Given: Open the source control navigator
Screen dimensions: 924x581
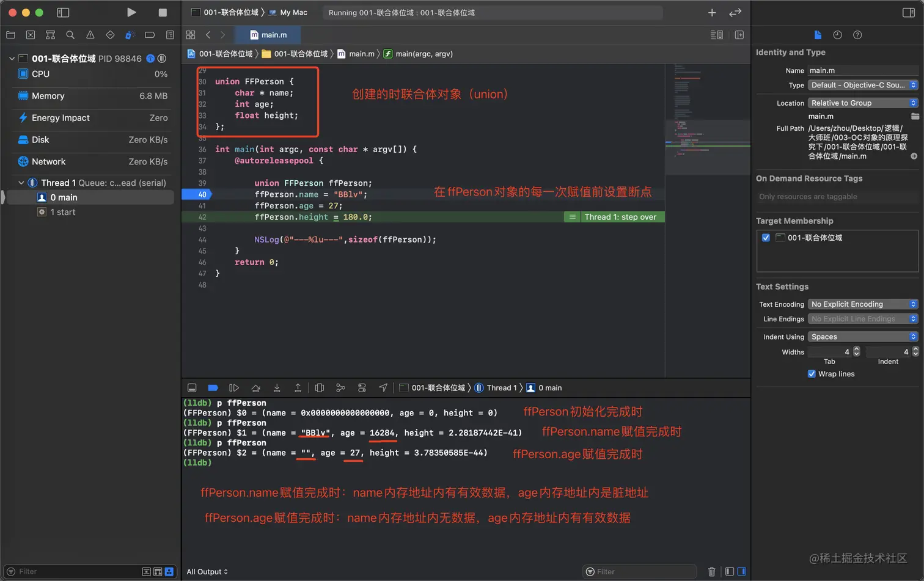Looking at the screenshot, I should click(x=31, y=35).
